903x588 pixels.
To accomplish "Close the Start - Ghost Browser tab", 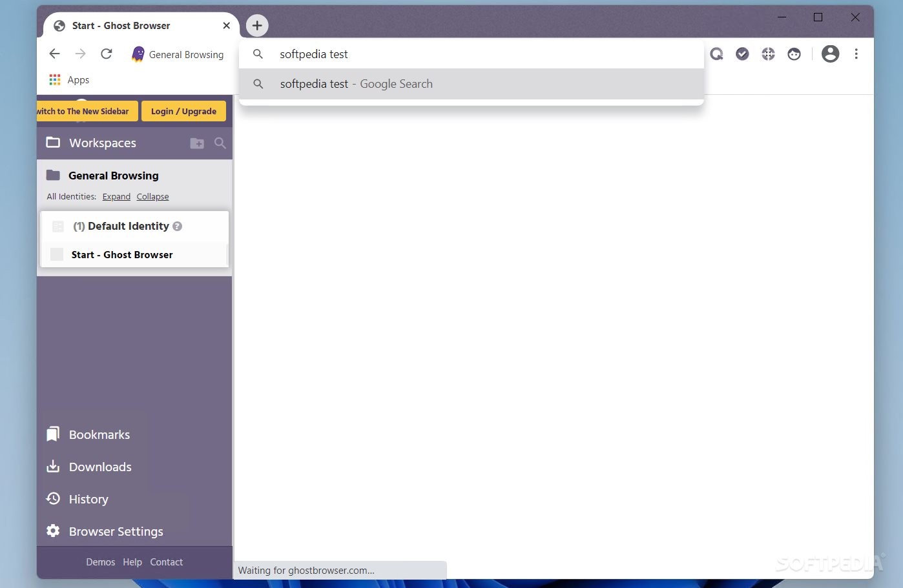I will pyautogui.click(x=226, y=26).
